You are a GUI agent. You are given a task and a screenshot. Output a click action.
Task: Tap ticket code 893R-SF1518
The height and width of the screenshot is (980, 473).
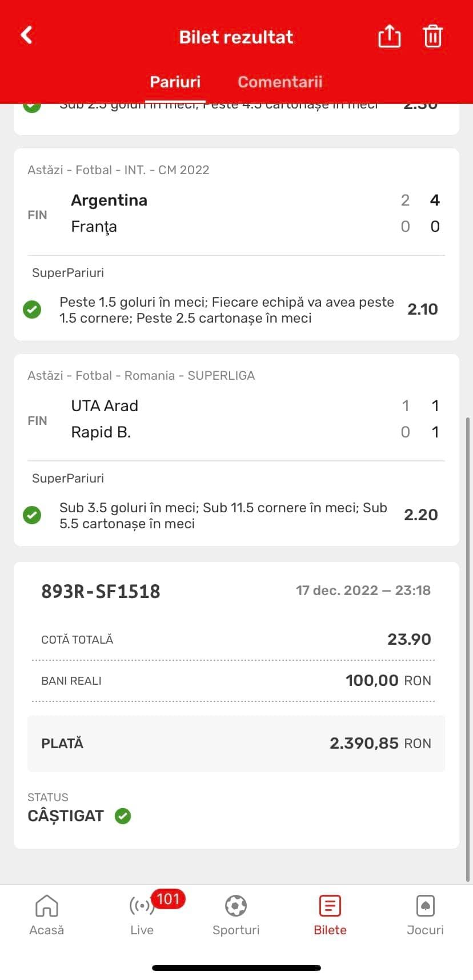pos(101,591)
